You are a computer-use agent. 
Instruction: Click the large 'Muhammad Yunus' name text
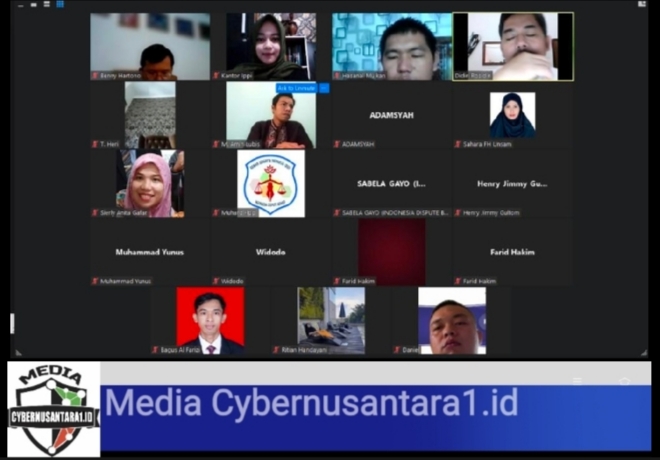(150, 252)
